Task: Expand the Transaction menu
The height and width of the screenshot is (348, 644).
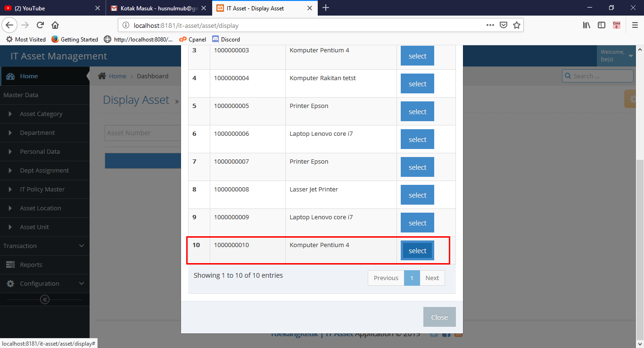Action: pyautogui.click(x=45, y=246)
